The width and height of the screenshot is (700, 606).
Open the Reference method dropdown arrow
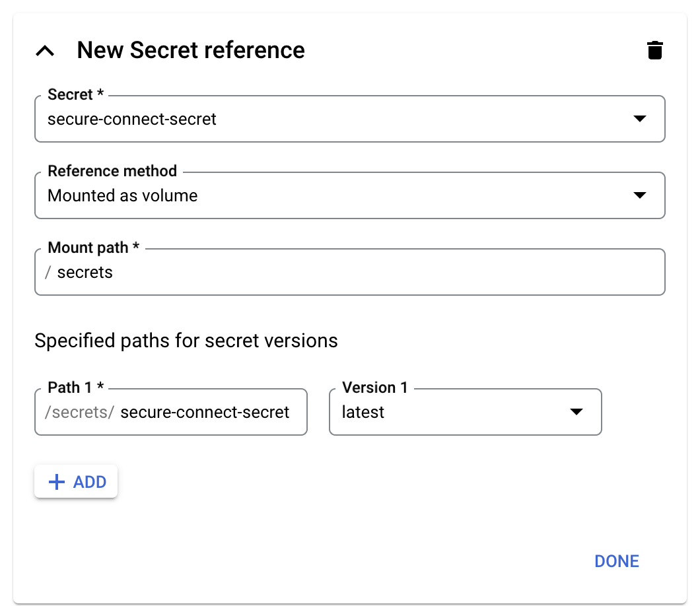pyautogui.click(x=639, y=195)
